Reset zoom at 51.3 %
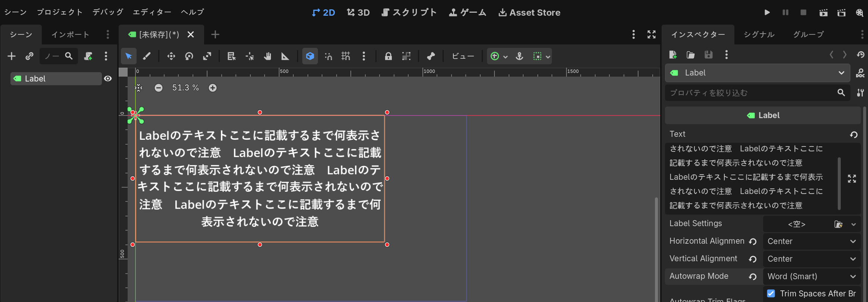868x302 pixels. click(x=185, y=88)
